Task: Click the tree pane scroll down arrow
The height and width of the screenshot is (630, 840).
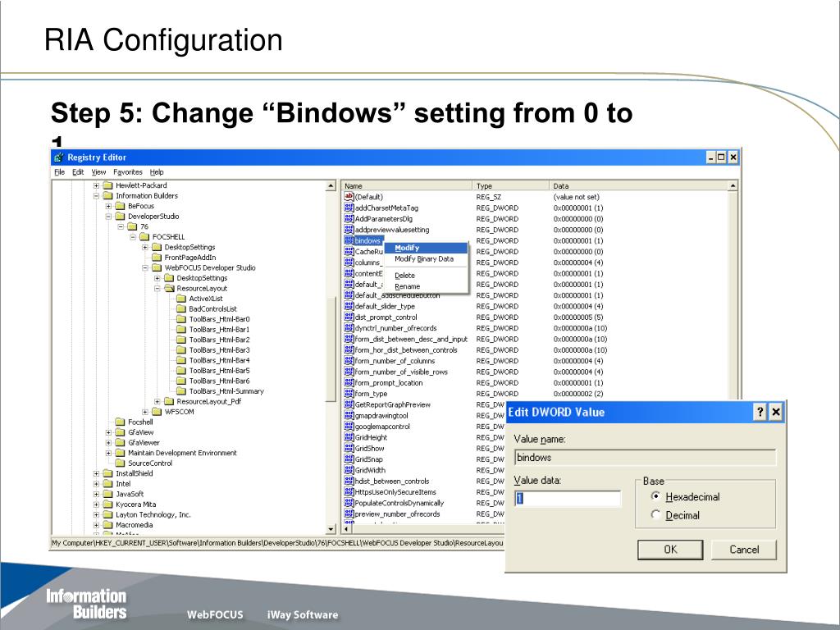Action: (x=331, y=529)
